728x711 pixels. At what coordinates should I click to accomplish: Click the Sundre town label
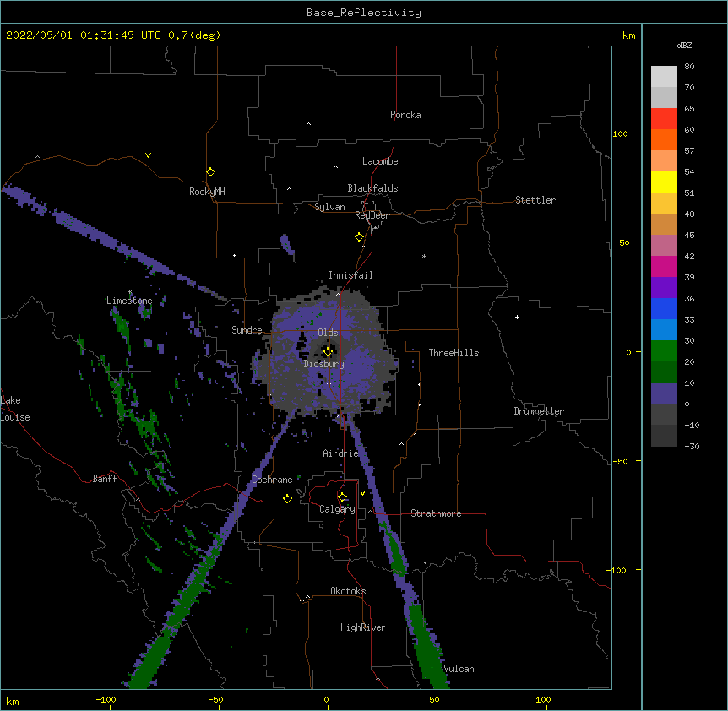pyautogui.click(x=247, y=330)
